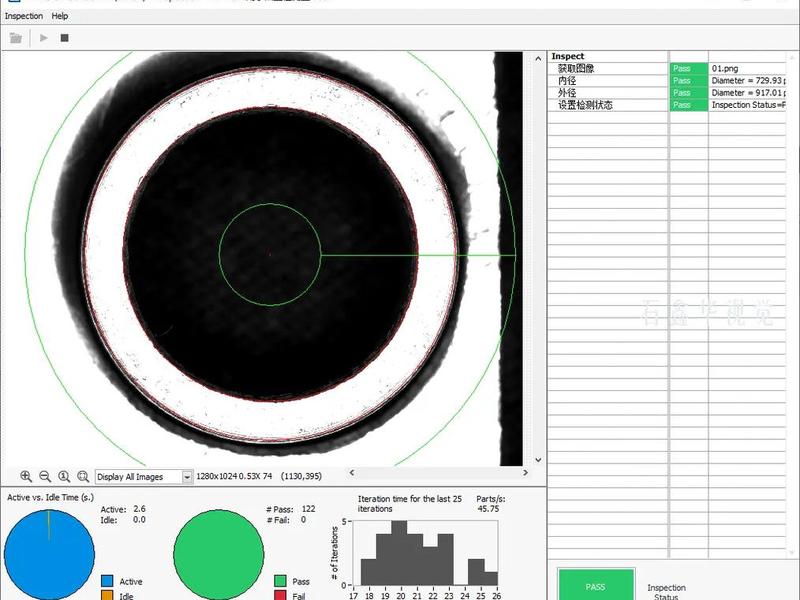Click the zoom-to-fit magnifier icon
This screenshot has width=800, height=600.
pos(83,476)
